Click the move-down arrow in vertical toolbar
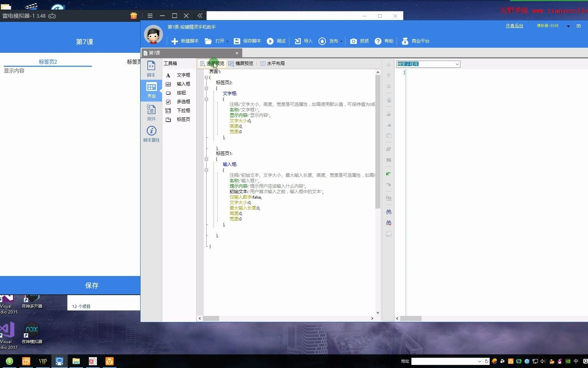Viewport: 588px width, 368px height. click(x=388, y=64)
